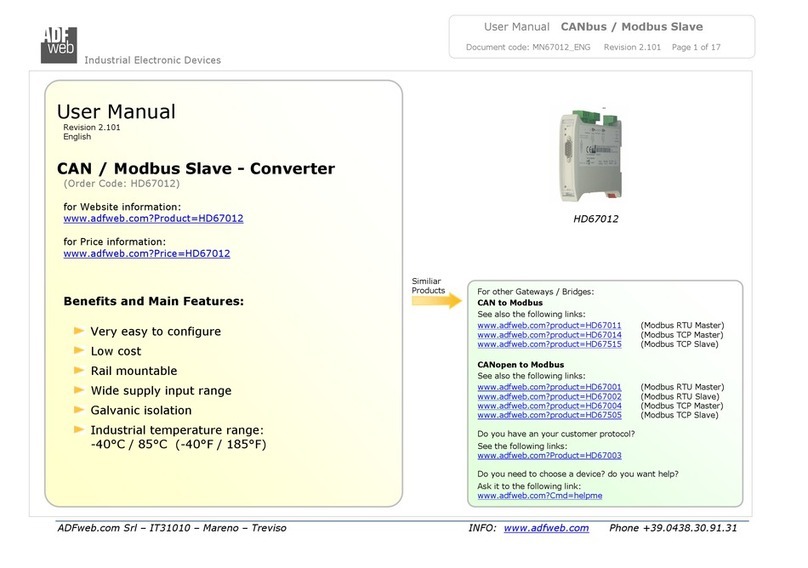Click the 'Page 1 of 17' header text
Screen dimensions: 808x568
696,47
